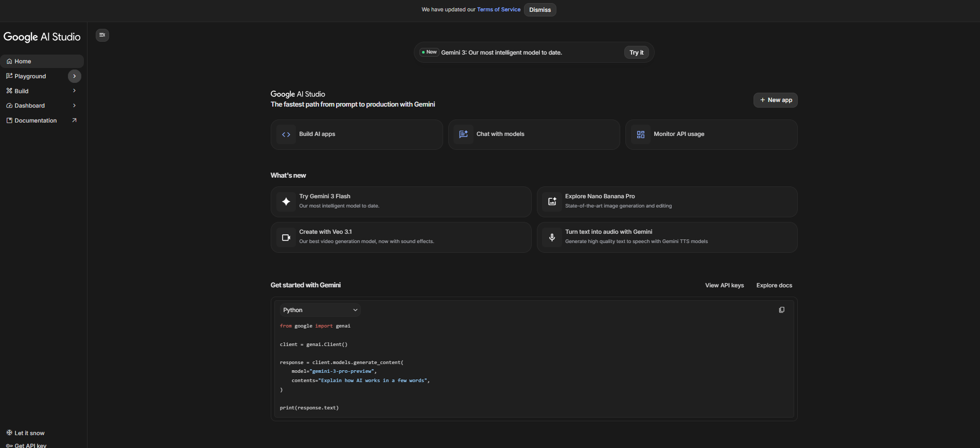The image size is (980, 448).
Task: Click the Get started with Gemini heading
Action: click(306, 285)
